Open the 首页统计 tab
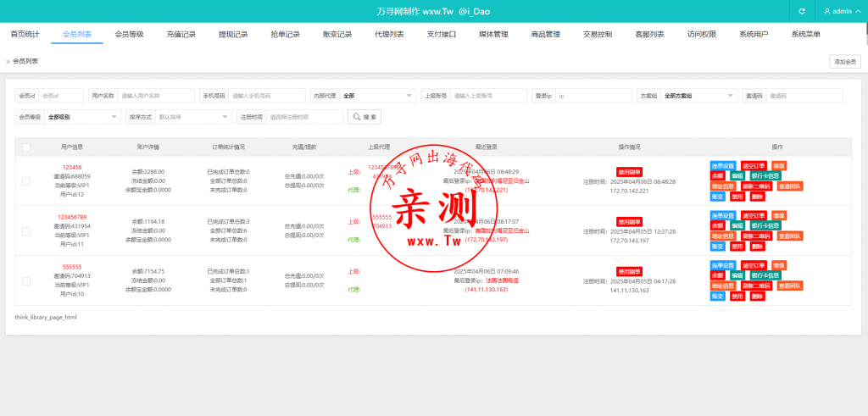 (x=25, y=34)
